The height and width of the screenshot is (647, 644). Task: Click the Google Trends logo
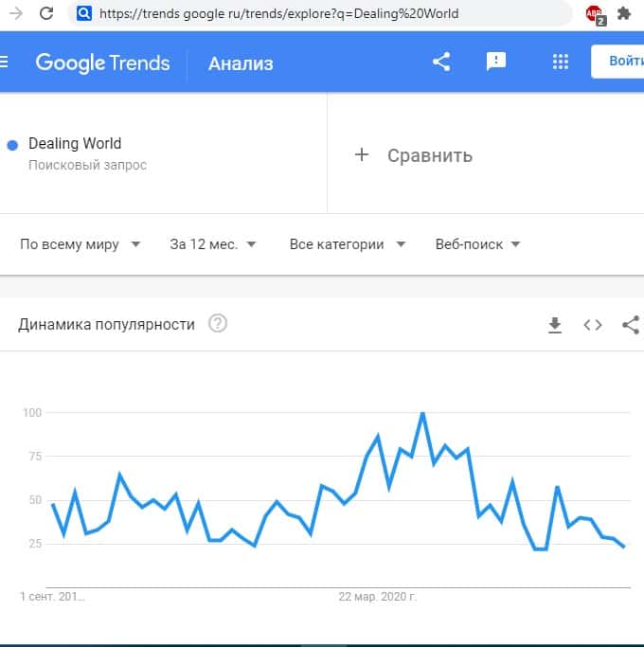tap(102, 63)
